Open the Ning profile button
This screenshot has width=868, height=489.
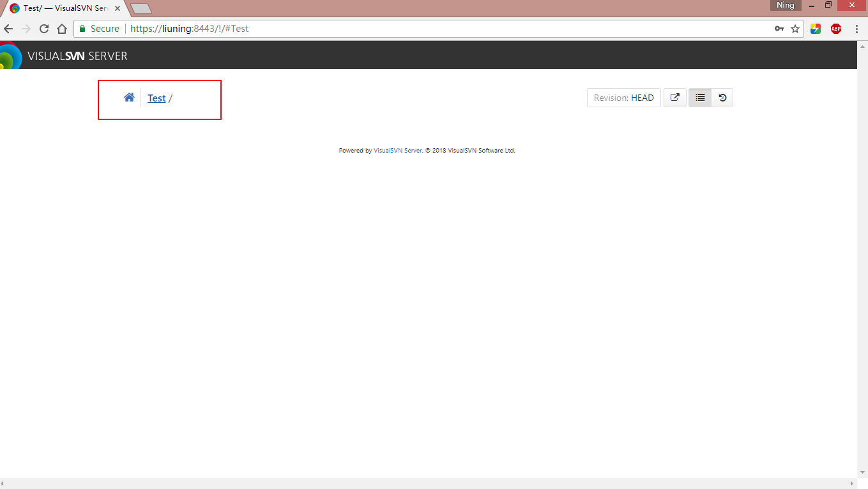click(x=786, y=5)
